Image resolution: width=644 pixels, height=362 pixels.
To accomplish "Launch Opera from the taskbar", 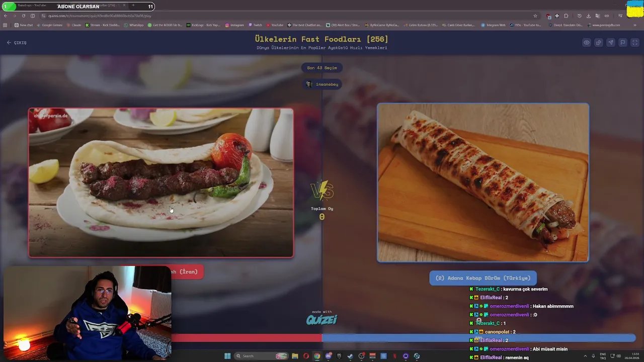I will 306,356.
